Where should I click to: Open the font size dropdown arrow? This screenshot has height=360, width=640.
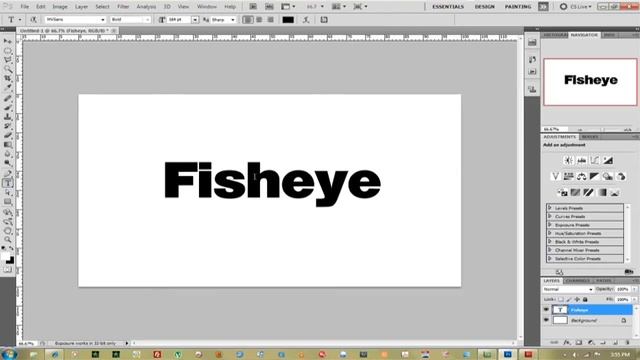pyautogui.click(x=195, y=20)
